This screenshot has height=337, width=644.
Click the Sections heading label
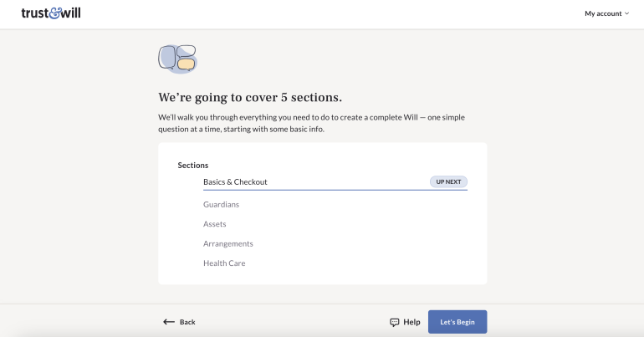193,165
